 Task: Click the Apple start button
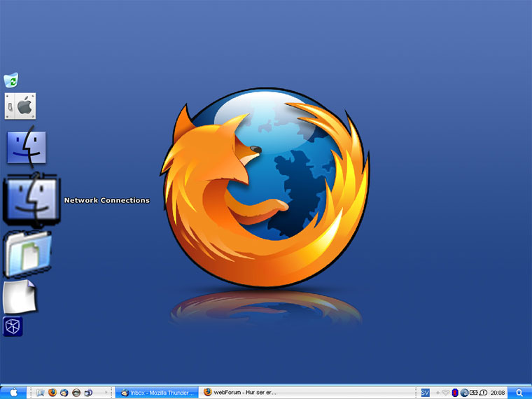coord(13,392)
